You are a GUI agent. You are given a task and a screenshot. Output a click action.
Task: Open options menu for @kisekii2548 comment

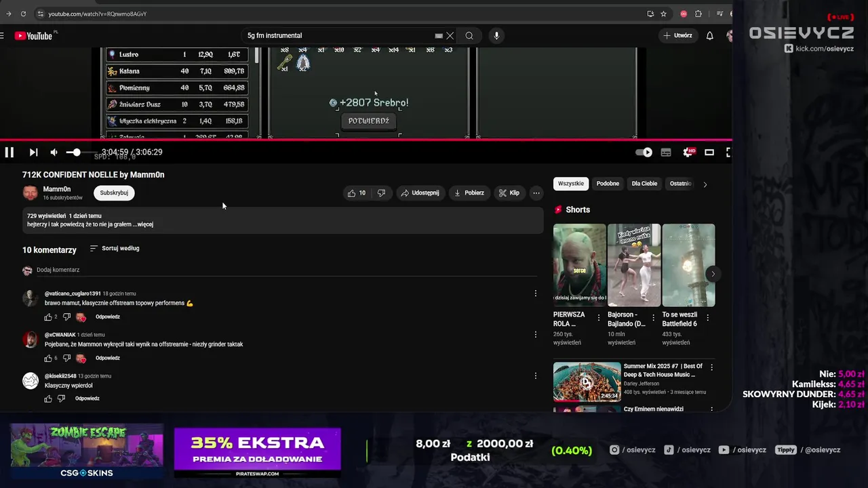click(x=536, y=376)
